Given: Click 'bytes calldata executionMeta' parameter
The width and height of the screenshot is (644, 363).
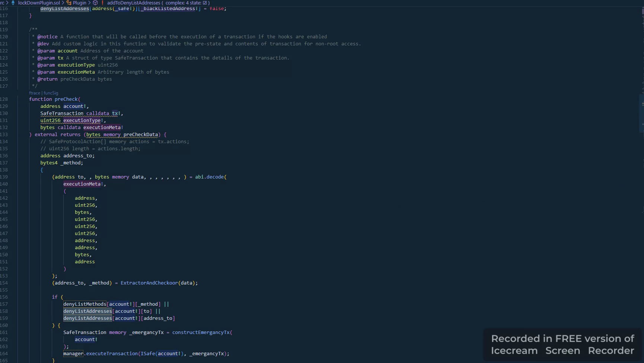Looking at the screenshot, I should click(80, 128).
